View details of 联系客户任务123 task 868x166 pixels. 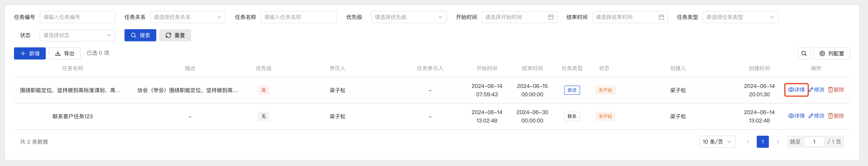tap(796, 116)
